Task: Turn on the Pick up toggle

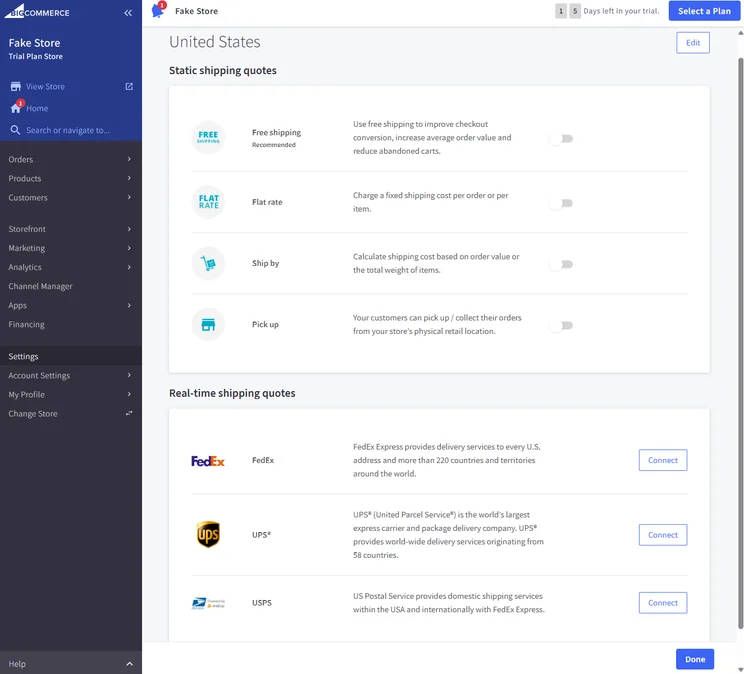Action: 561,326
